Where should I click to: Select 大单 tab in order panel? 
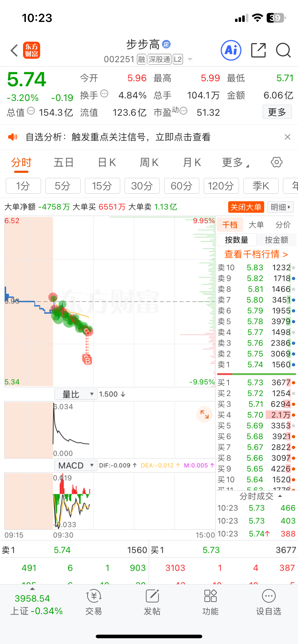tap(256, 225)
